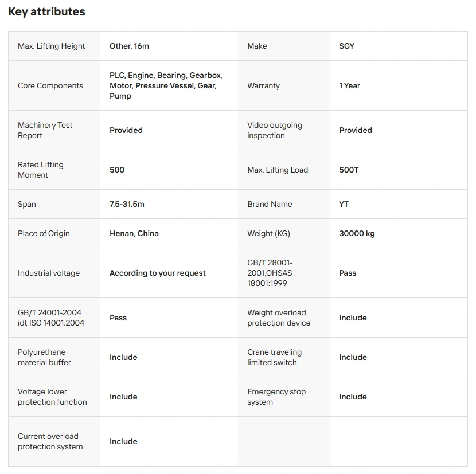Select the 'Henan, China' origin value
Viewport: 476px width, 474px height.
pos(134,233)
